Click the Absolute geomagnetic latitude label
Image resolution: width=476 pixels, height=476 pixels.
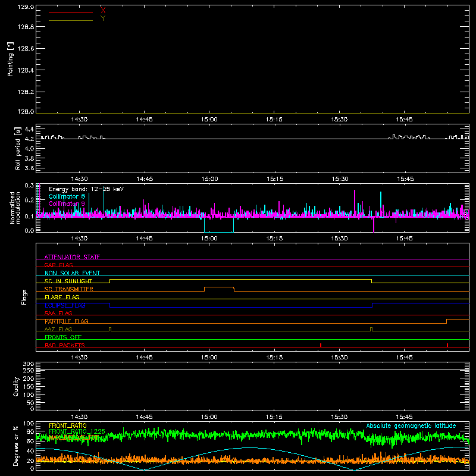coord(411,426)
